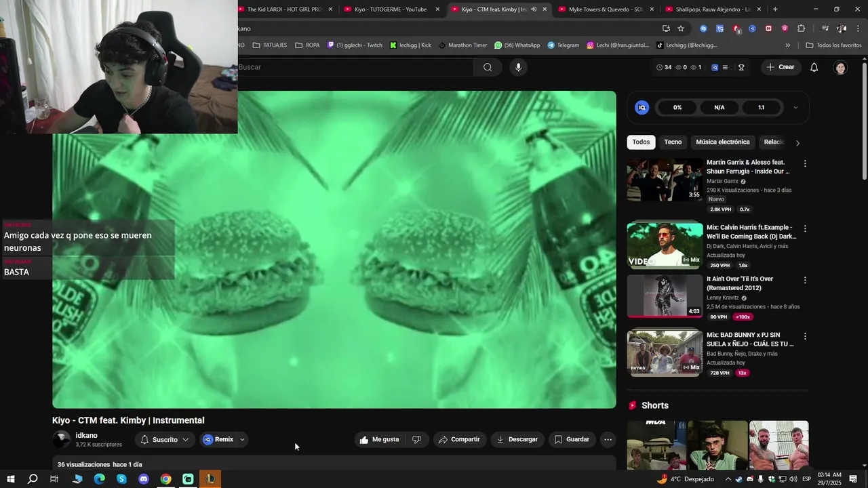Image resolution: width=868 pixels, height=488 pixels.
Task: Open the TATUAJES bookmark folder
Action: click(x=269, y=45)
